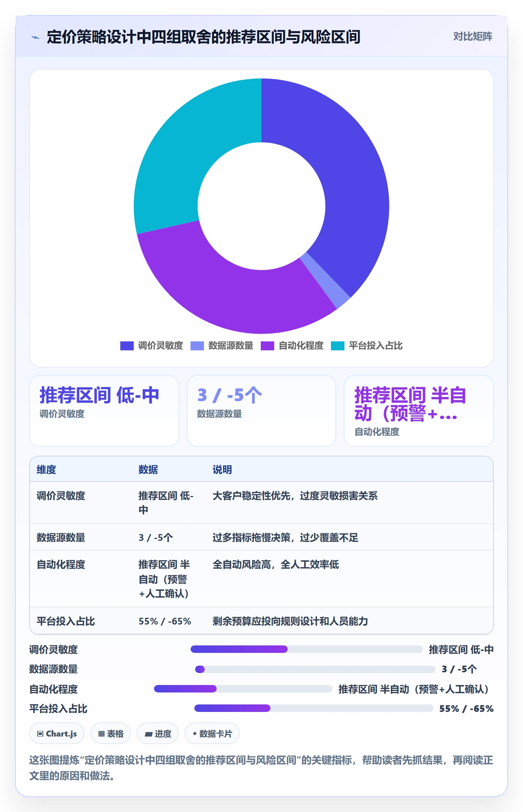
Task: Click the Chart.js tag chip
Action: tap(57, 734)
